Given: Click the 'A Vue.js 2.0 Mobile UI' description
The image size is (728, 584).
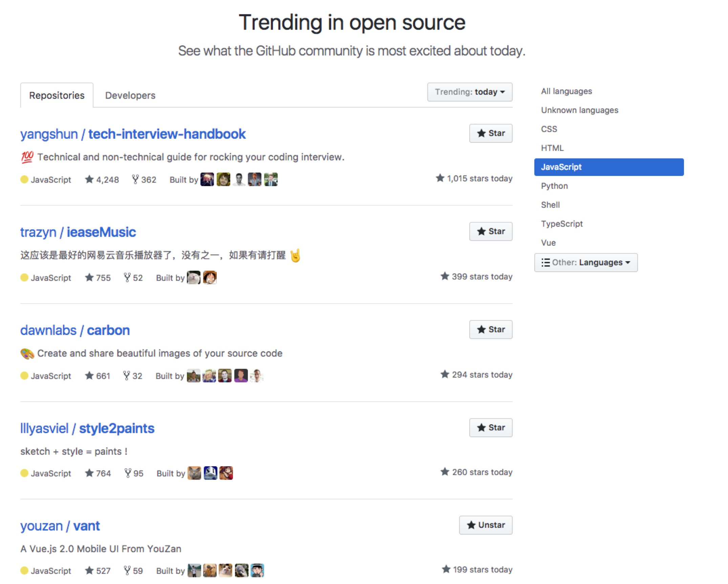Looking at the screenshot, I should click(x=101, y=549).
